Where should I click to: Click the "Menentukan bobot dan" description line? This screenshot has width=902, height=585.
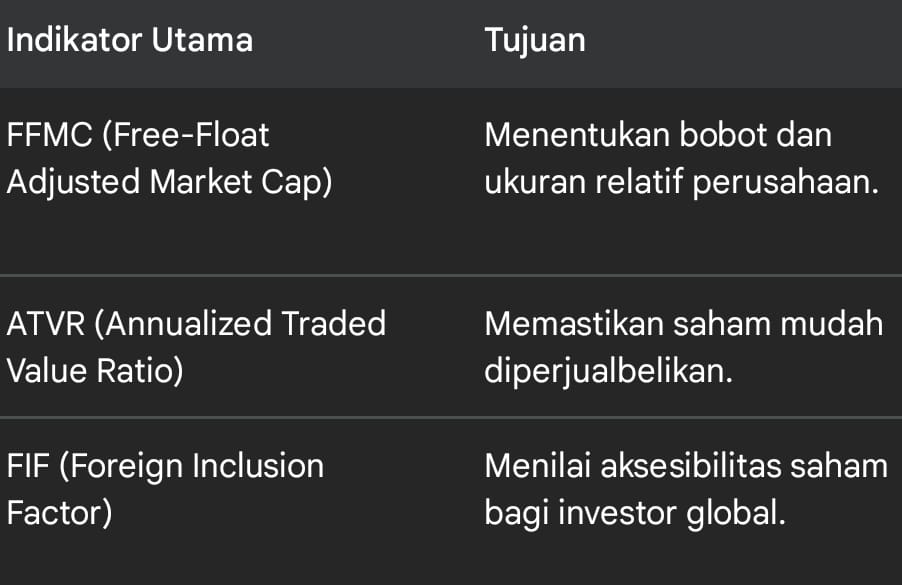click(x=657, y=135)
